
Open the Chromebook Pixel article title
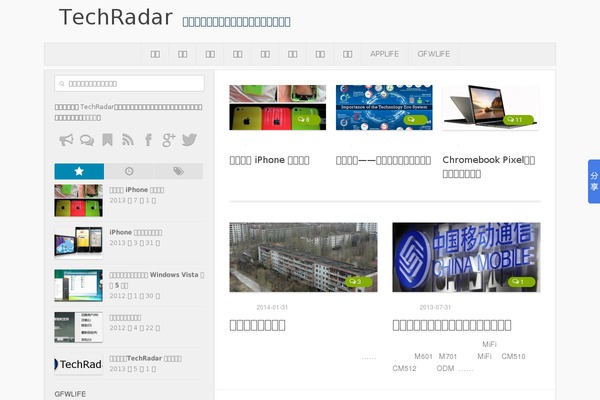pos(489,167)
